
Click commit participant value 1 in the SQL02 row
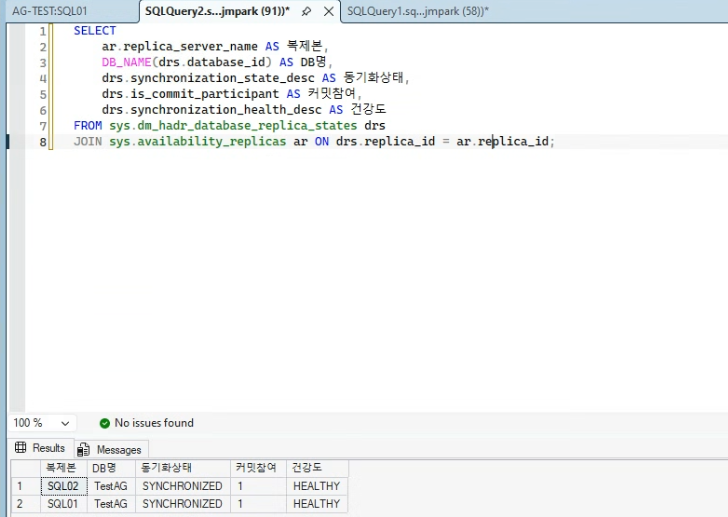pos(259,486)
